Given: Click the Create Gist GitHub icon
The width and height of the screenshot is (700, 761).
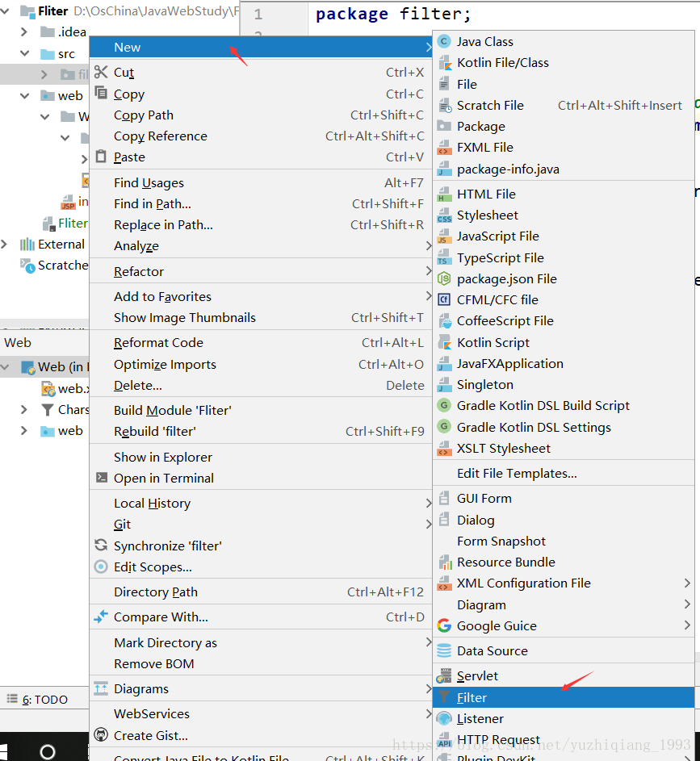Looking at the screenshot, I should [x=101, y=735].
